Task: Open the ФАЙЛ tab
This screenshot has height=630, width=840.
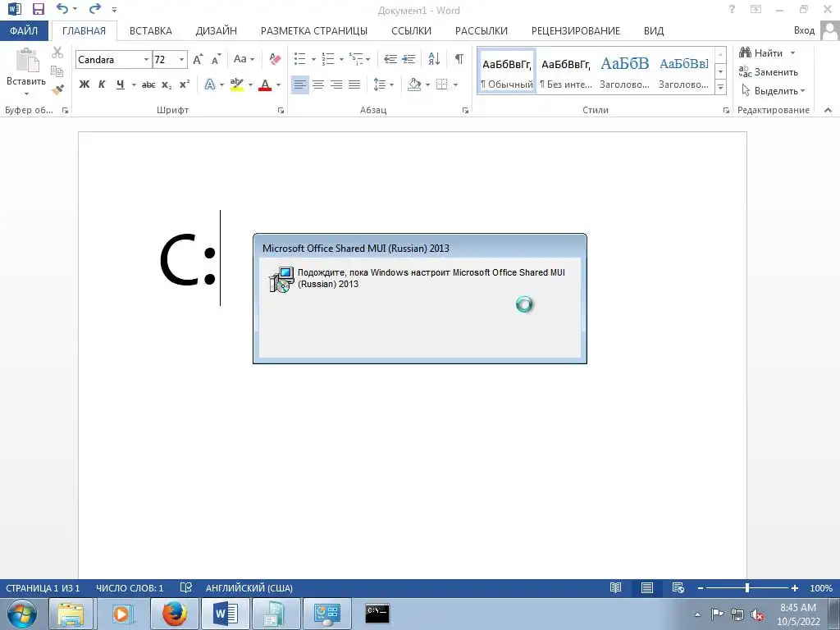Action: coord(24,30)
